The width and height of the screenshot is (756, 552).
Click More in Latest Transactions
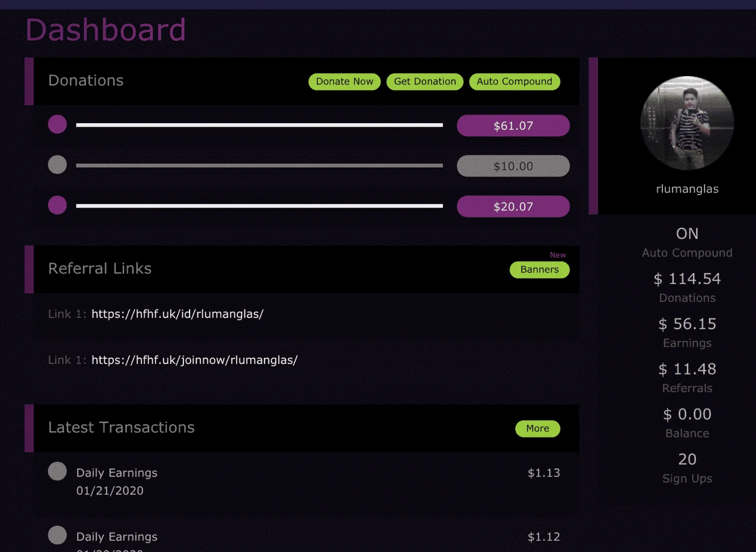(537, 429)
